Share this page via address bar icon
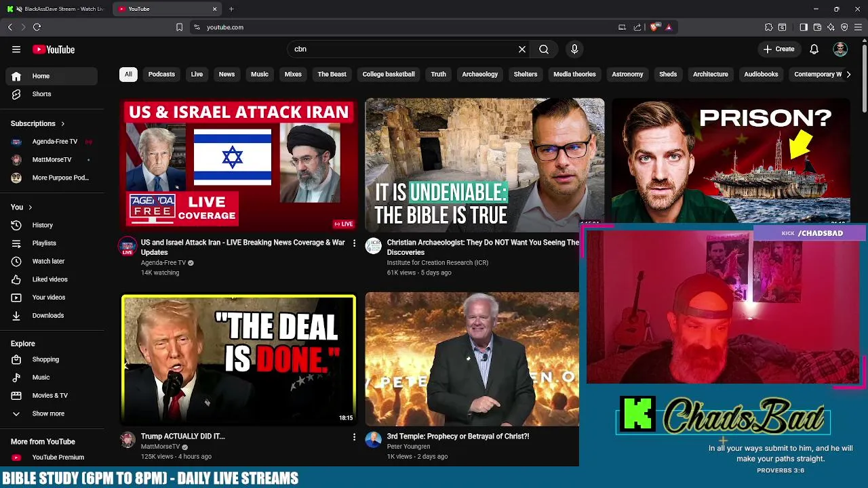 coord(637,27)
